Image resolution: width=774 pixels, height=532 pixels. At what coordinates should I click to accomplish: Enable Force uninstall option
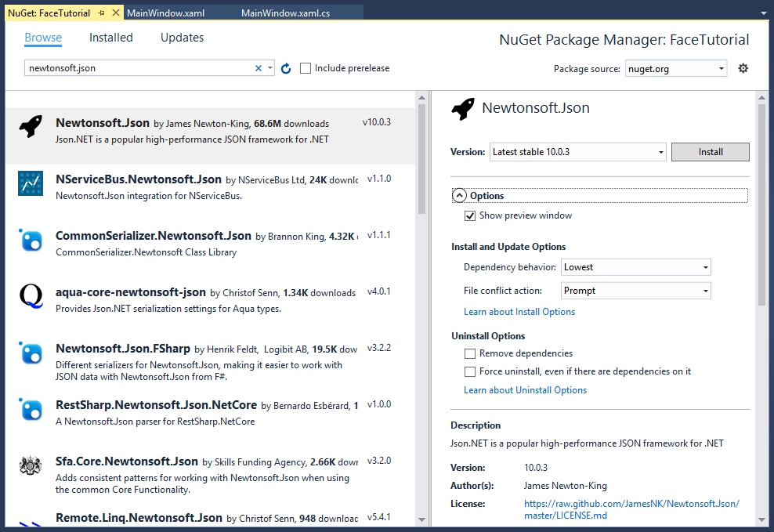coord(470,371)
